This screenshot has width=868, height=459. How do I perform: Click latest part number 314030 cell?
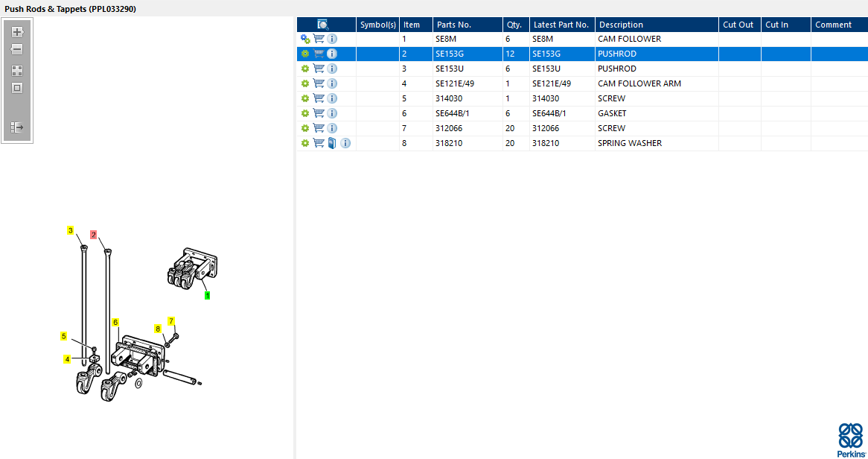[562, 98]
